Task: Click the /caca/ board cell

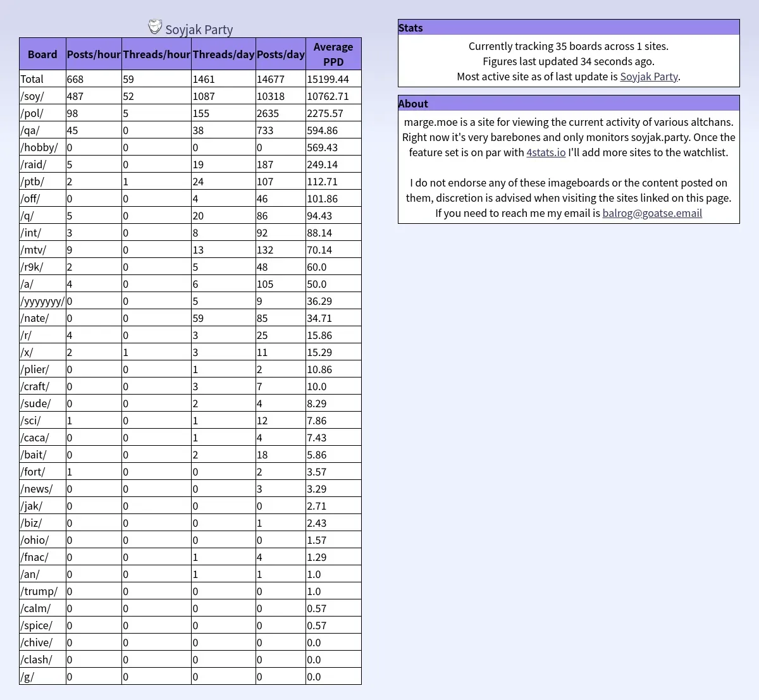Action: coord(42,438)
